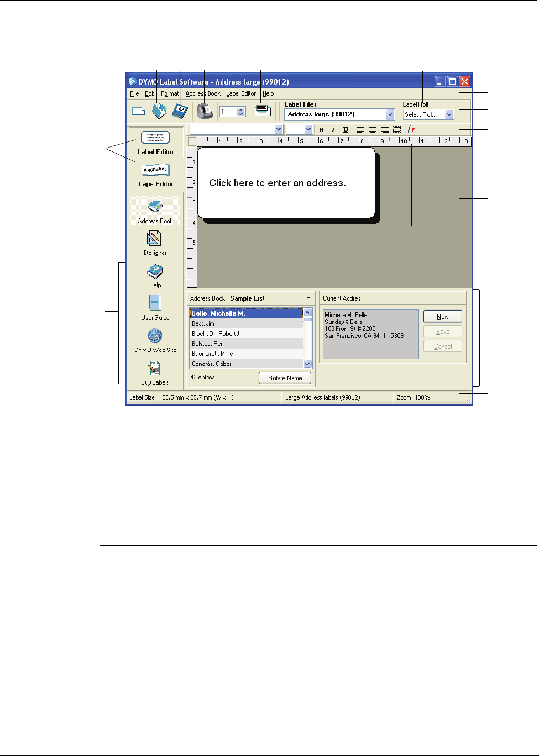The width and height of the screenshot is (539, 756).
Task: Increase the number of copies with up arrow
Action: [241, 109]
